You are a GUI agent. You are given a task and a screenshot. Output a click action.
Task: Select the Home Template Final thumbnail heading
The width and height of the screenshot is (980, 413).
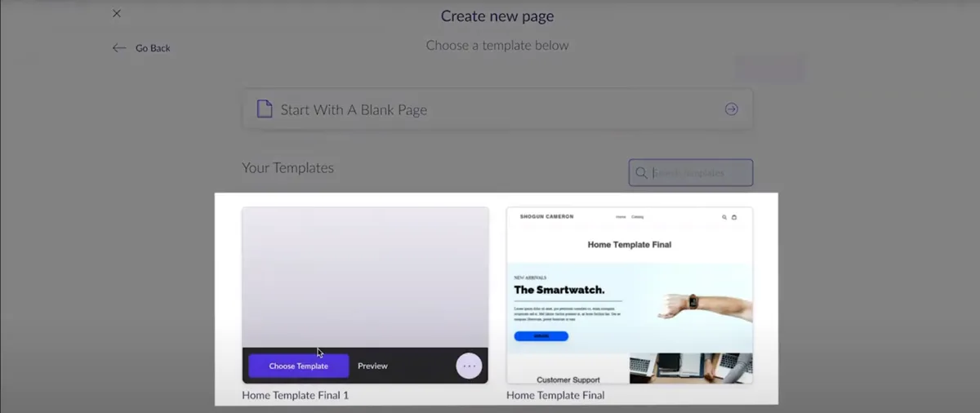(x=630, y=244)
